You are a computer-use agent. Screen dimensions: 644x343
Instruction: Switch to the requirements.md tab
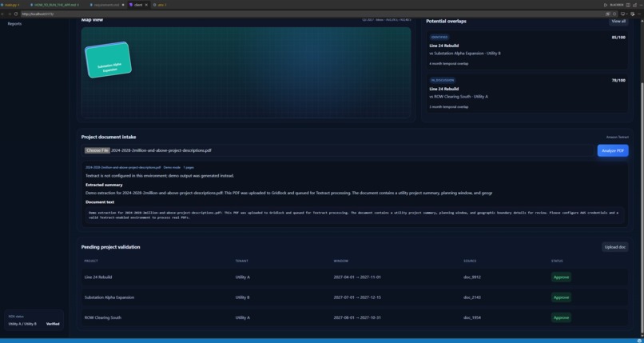coord(106,5)
